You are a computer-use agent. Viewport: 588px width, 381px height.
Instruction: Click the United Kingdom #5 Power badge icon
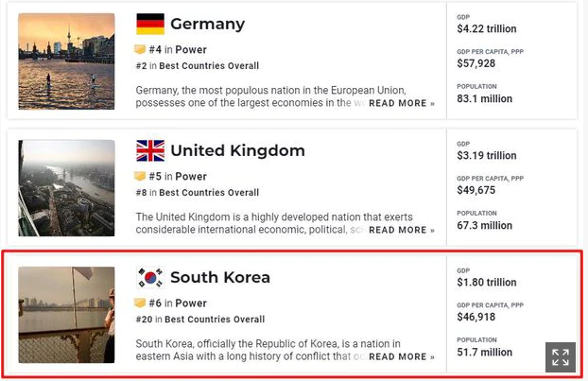pos(141,176)
